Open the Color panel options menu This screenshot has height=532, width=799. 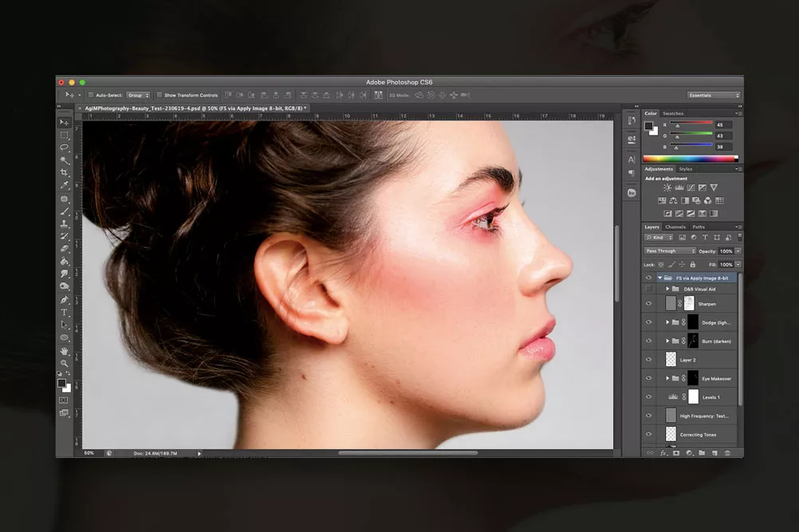pos(738,113)
